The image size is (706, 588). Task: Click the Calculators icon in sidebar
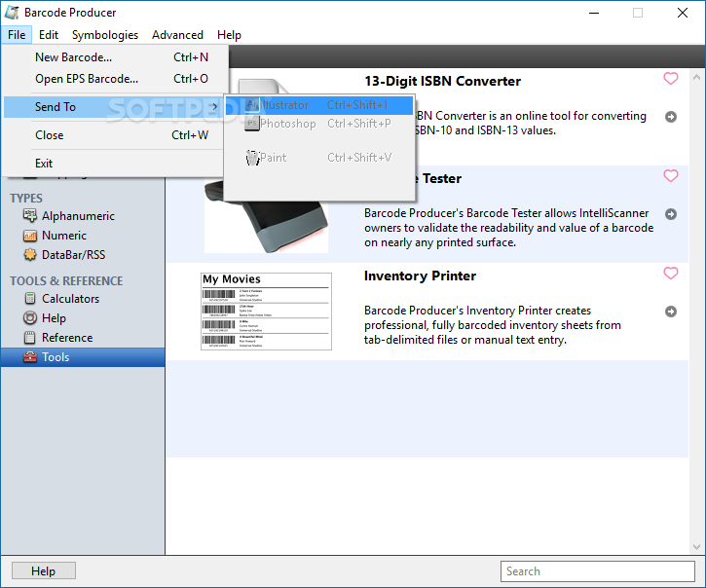[x=30, y=298]
